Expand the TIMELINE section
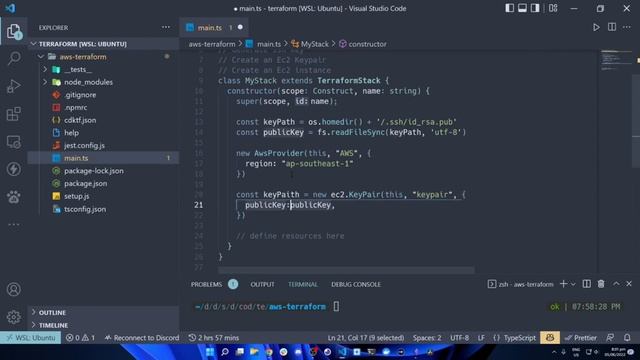 104,325
